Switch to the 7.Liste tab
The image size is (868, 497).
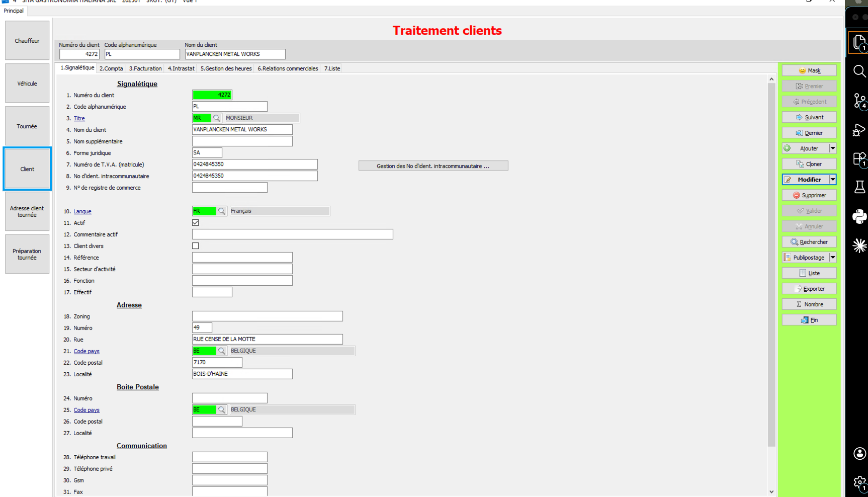332,68
